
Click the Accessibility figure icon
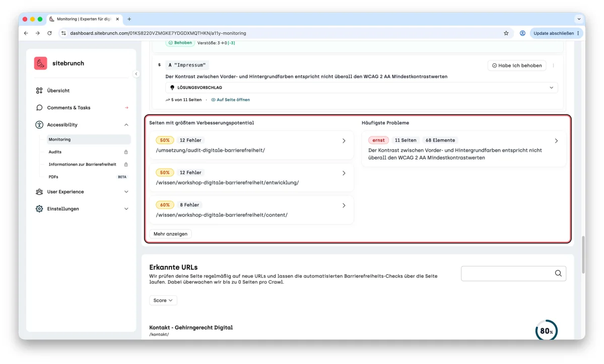pos(39,125)
